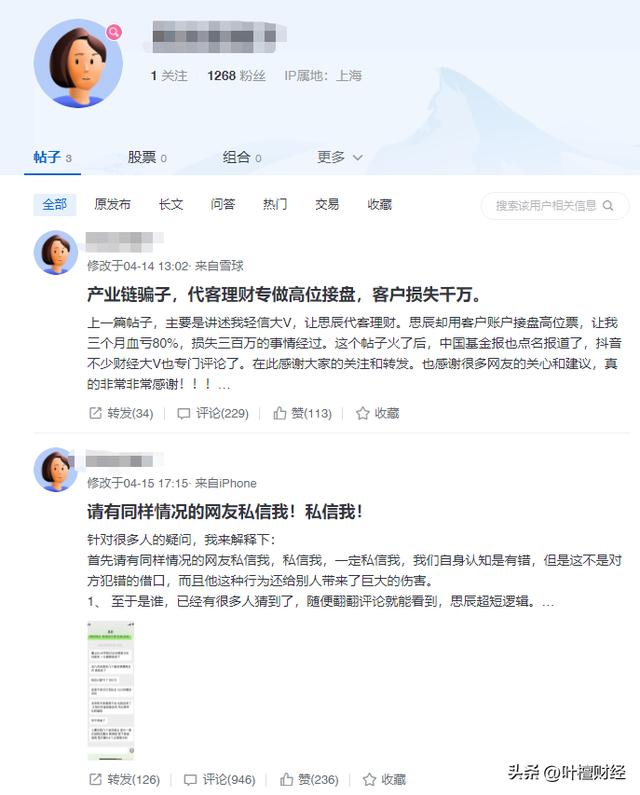Open comments icon showing 946 on second post
Screen dimensions: 640x795
190,779
